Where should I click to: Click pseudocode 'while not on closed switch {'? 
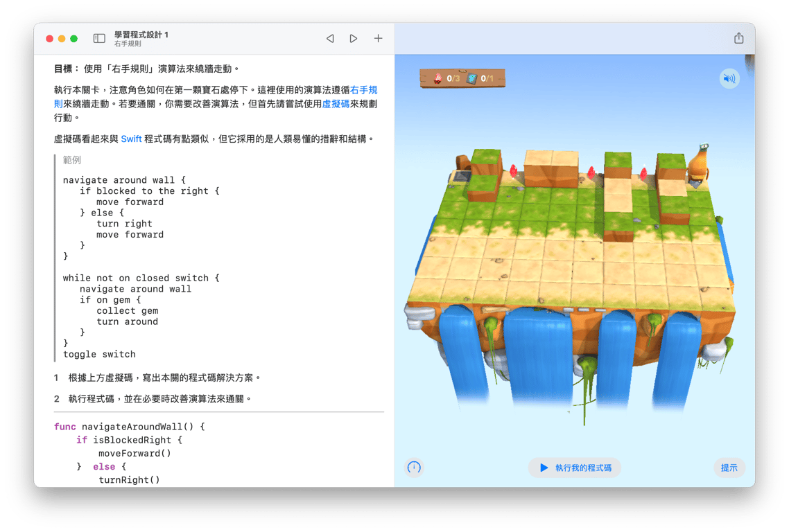pos(141,278)
